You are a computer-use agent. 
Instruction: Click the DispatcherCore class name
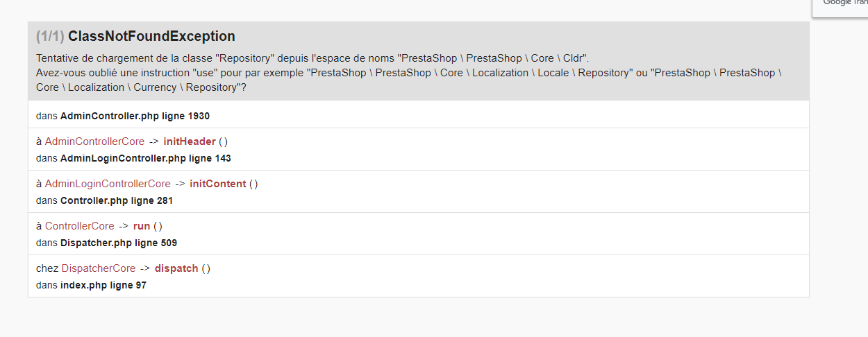coord(99,268)
